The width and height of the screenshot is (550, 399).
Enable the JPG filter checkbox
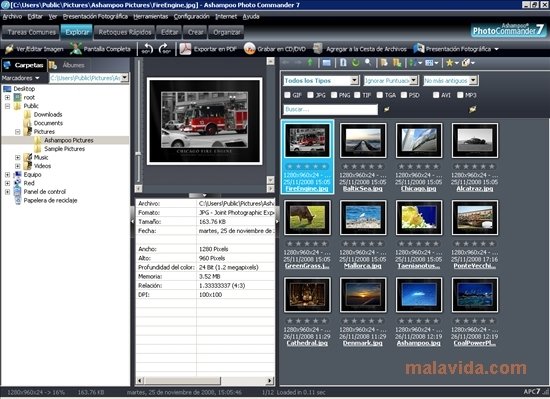[310, 95]
